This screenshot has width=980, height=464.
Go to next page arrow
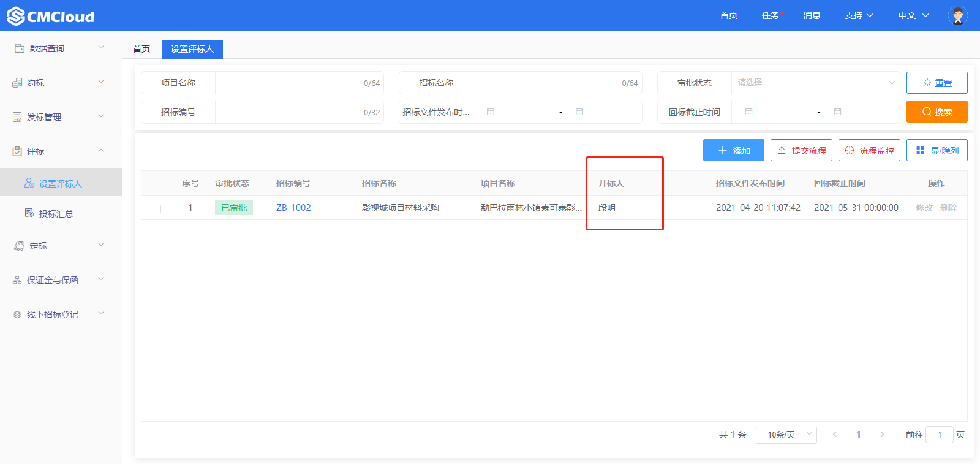click(x=882, y=434)
